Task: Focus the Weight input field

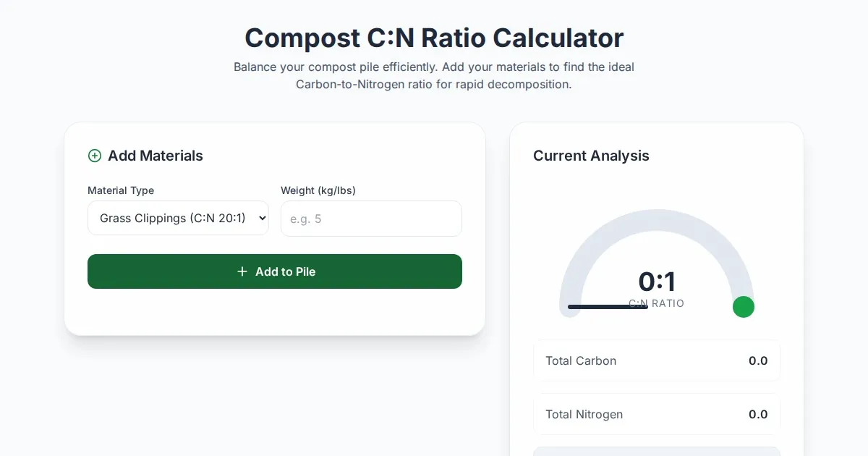Action: click(371, 219)
